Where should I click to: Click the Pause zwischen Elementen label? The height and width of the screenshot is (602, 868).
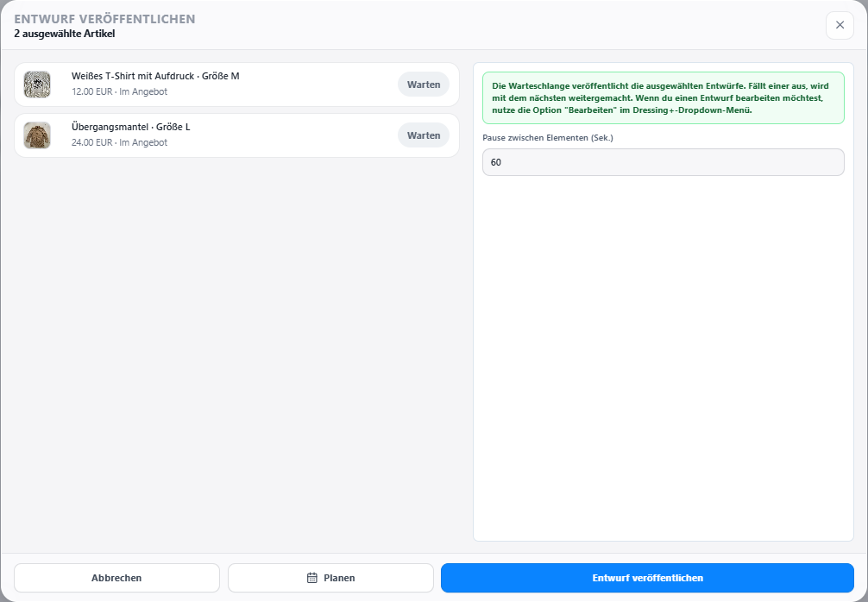pyautogui.click(x=548, y=138)
